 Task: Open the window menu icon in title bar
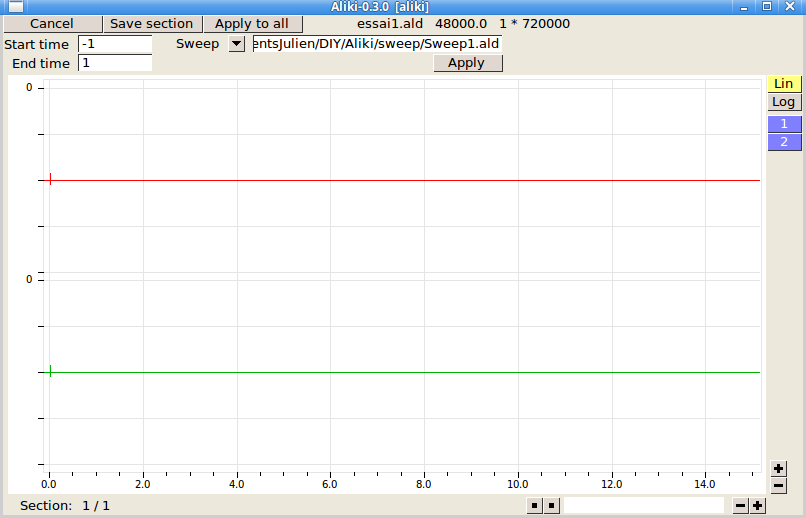point(15,6)
